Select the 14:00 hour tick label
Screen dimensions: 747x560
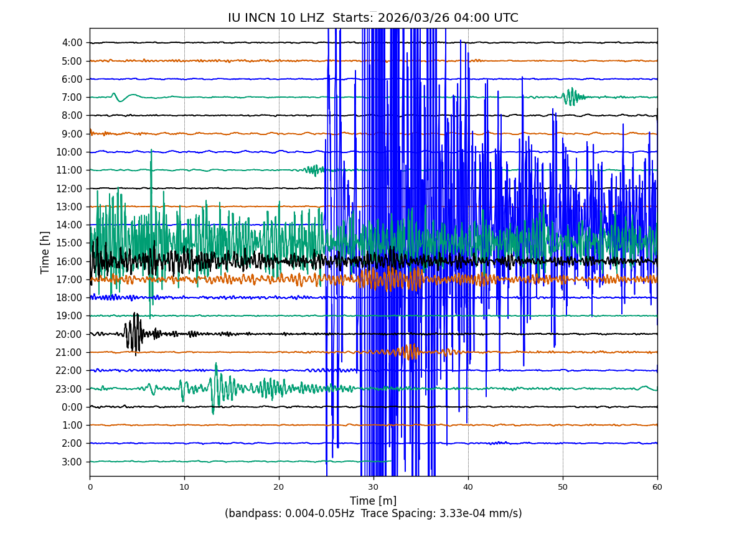(70, 225)
